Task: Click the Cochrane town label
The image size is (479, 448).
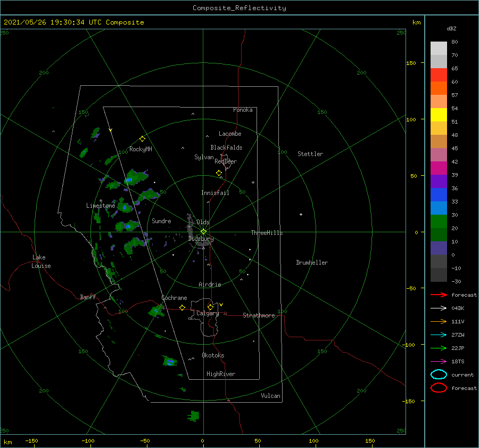Action: pos(174,298)
